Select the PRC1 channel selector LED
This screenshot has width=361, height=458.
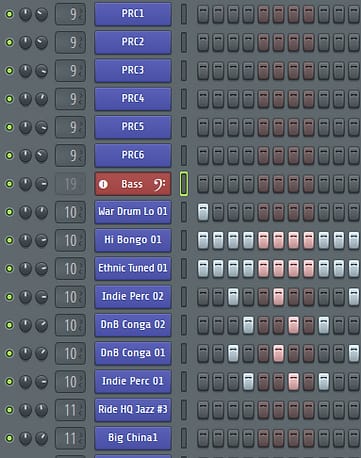(x=184, y=14)
